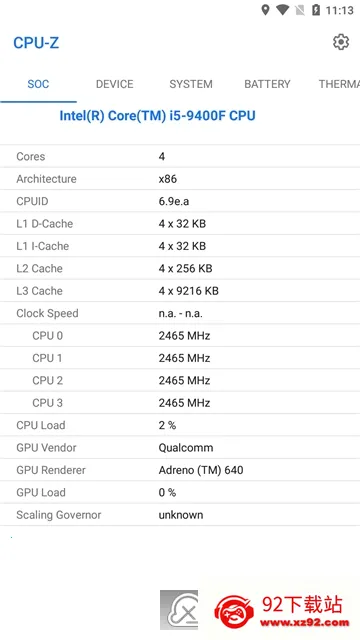Open the settings gear icon
The height and width of the screenshot is (640, 360).
[341, 42]
